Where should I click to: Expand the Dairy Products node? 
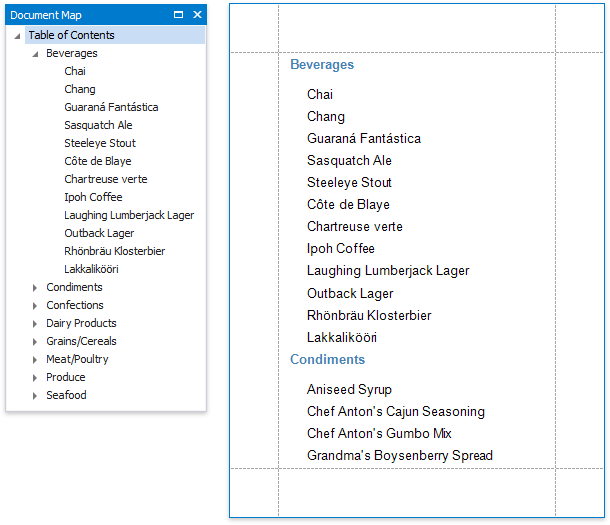[36, 324]
